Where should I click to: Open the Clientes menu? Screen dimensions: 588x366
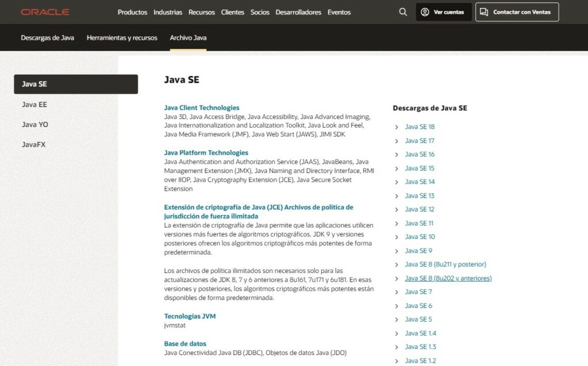[x=233, y=13]
